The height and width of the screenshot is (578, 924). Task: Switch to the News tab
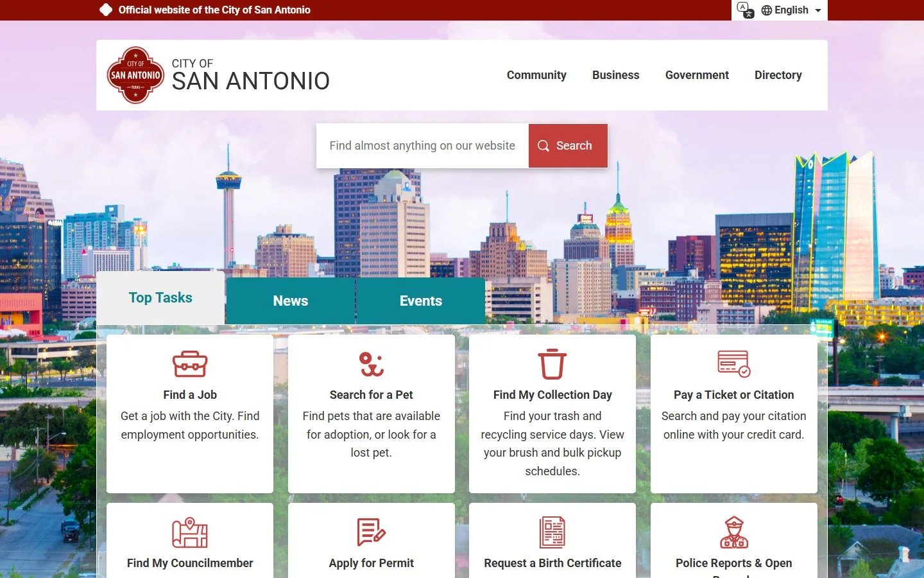pos(291,301)
